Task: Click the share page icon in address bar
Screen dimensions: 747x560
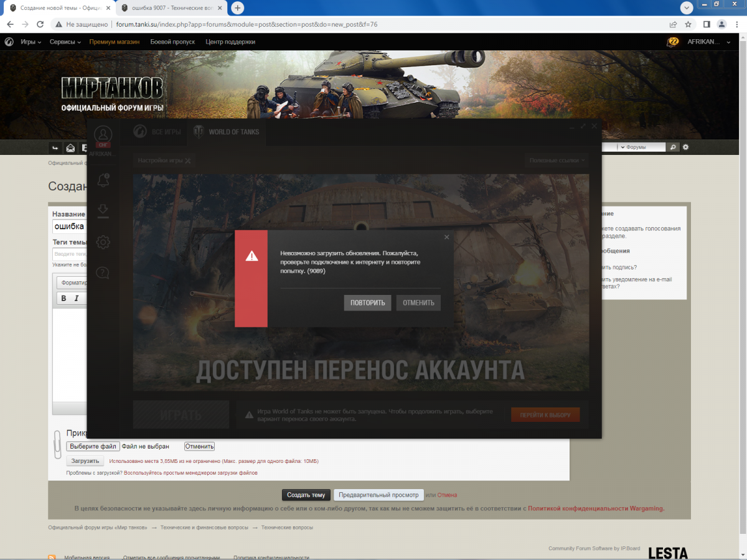Action: (673, 24)
